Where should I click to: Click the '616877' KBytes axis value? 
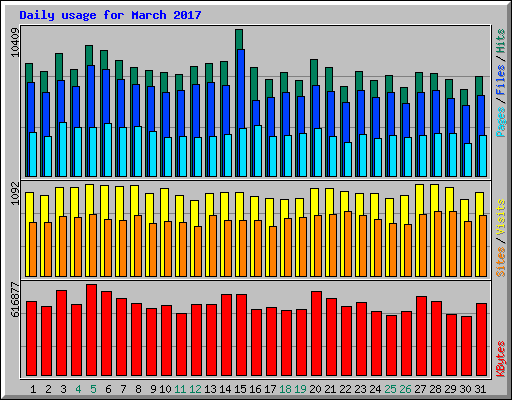tap(15, 299)
